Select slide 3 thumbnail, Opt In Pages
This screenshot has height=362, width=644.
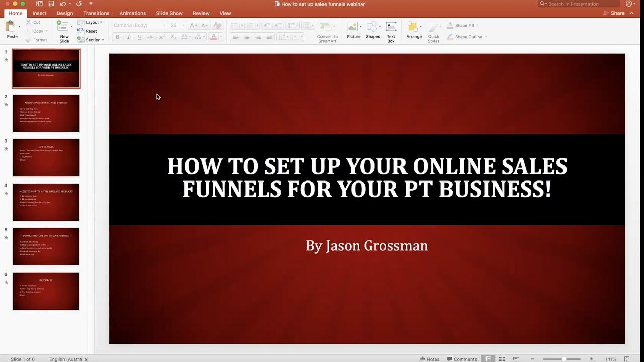click(46, 158)
